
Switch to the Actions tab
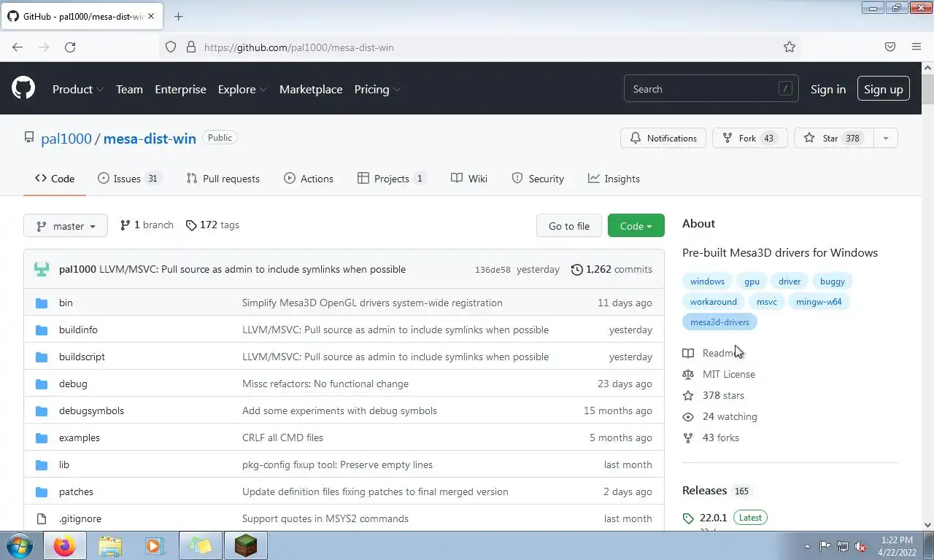(x=309, y=179)
